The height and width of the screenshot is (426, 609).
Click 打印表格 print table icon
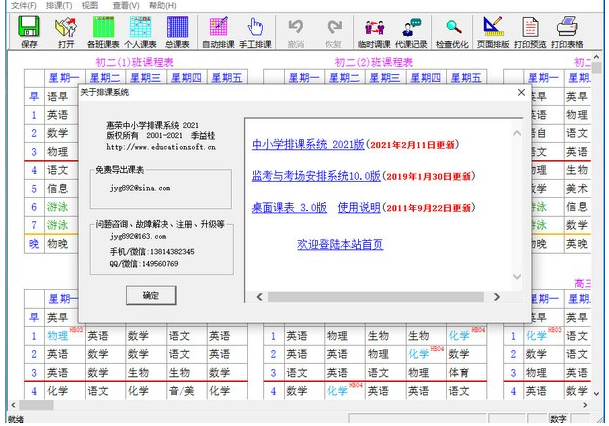point(567,32)
